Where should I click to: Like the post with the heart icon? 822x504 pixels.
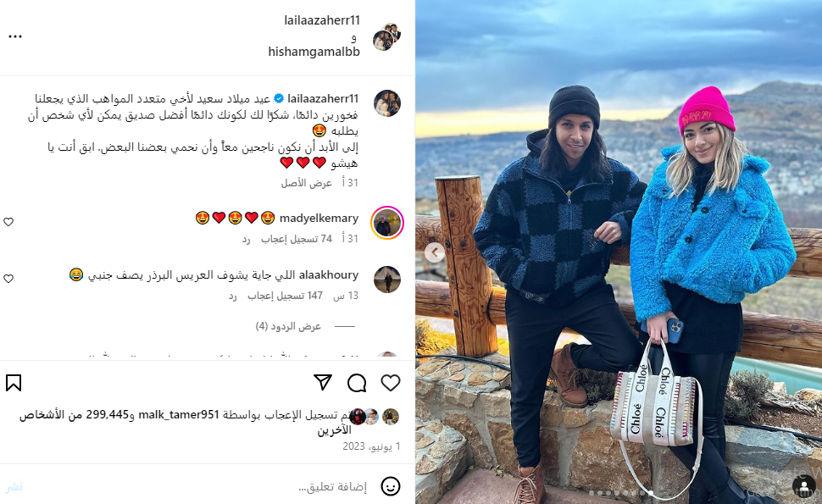(x=391, y=383)
